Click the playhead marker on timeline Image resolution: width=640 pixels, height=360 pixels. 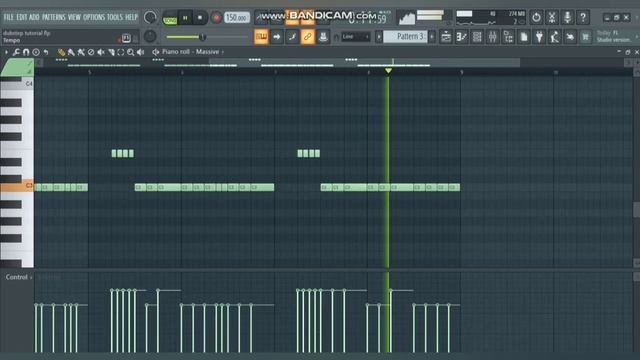pyautogui.click(x=388, y=71)
